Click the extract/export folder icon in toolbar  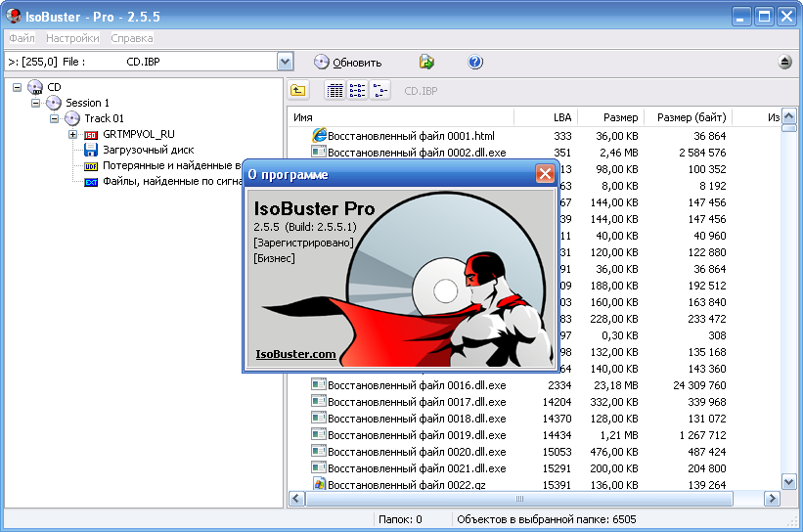[x=426, y=62]
